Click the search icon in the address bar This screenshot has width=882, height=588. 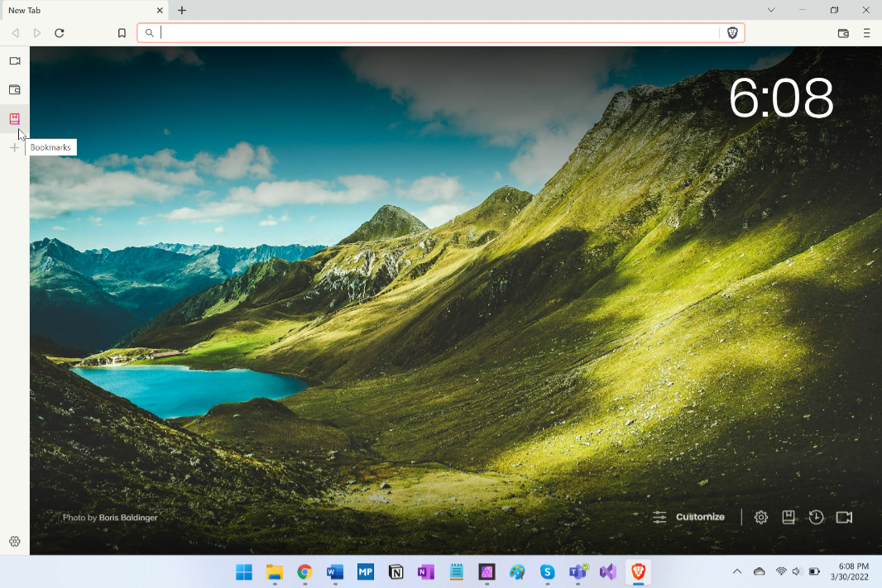149,33
